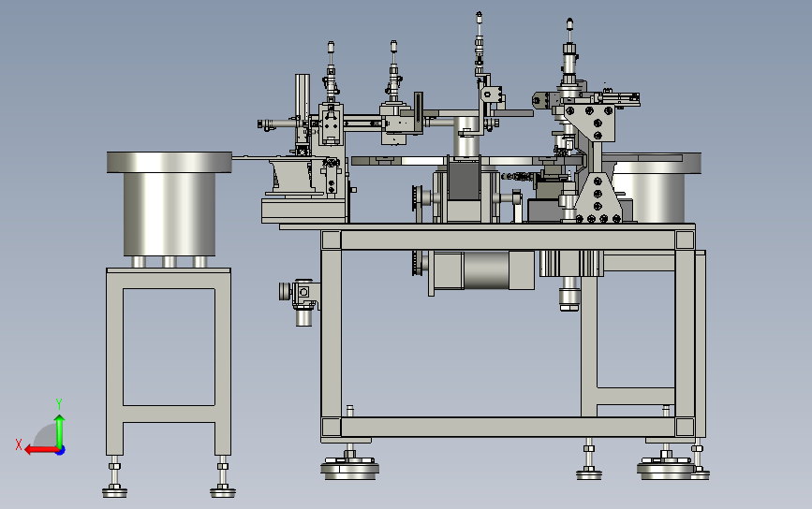Screen dimensions: 812x509
Task: Click the red X axis arrow of the triad
Action: 41,450
